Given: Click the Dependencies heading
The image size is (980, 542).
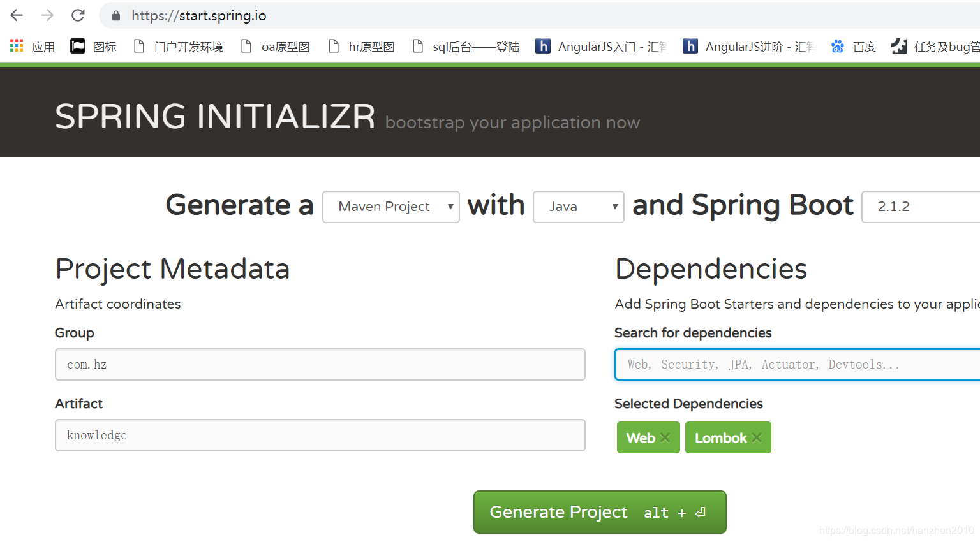Looking at the screenshot, I should (x=711, y=269).
